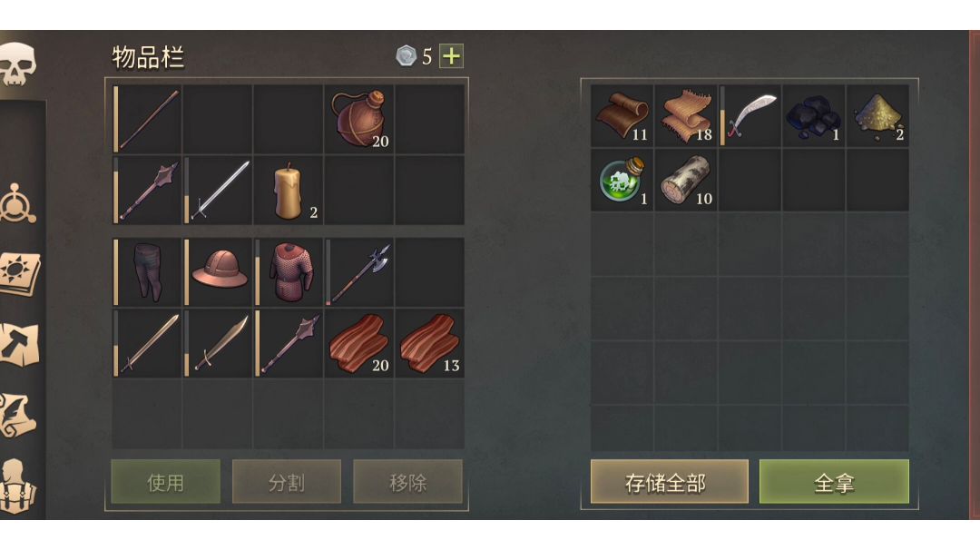The height and width of the screenshot is (550, 980).
Task: Select the birch log stack of 10
Action: pos(686,180)
